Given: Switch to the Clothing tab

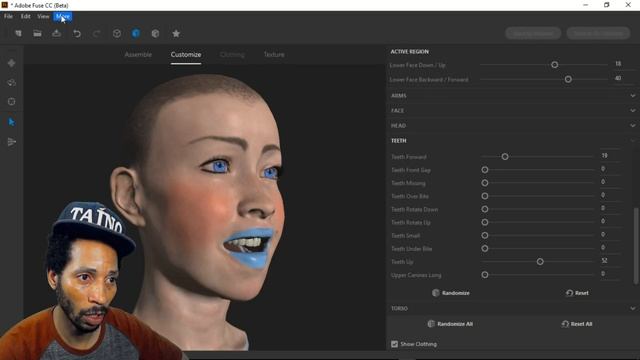Looking at the screenshot, I should pos(232,54).
